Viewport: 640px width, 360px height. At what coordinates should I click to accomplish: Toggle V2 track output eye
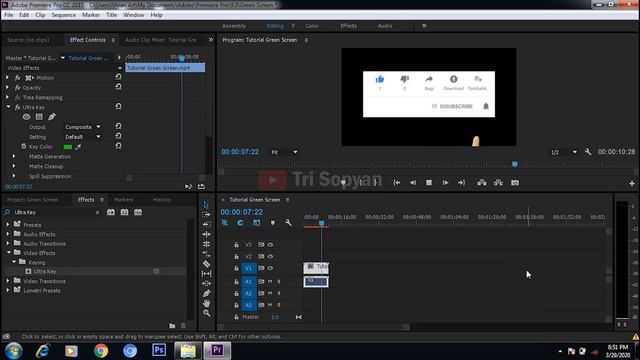tap(270, 256)
